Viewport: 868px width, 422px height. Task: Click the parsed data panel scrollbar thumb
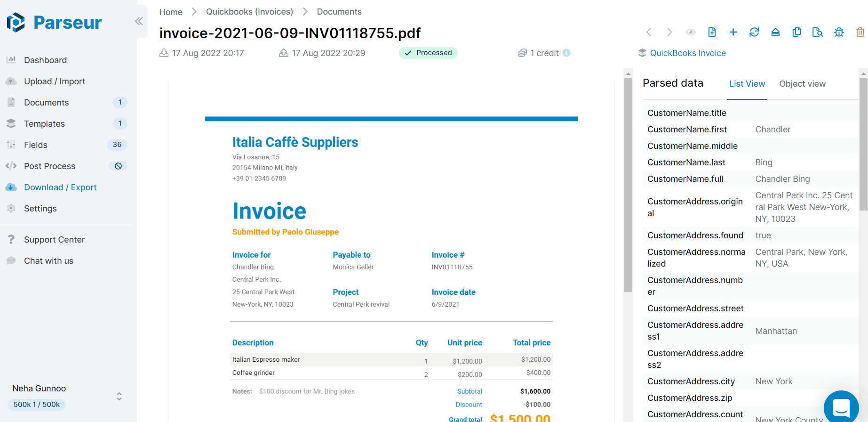tap(863, 144)
